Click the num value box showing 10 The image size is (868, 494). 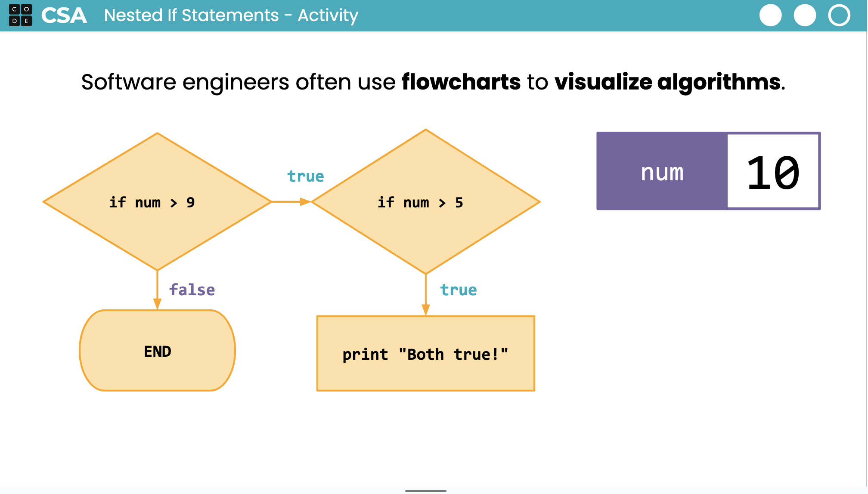(x=773, y=172)
